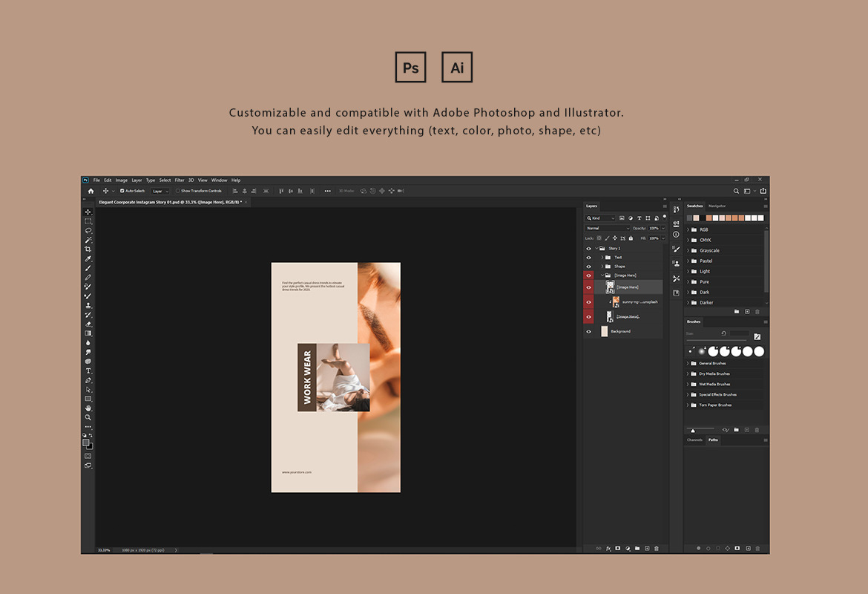Select the Crop tool in the toolbar
Image resolution: width=868 pixels, height=594 pixels.
point(88,249)
